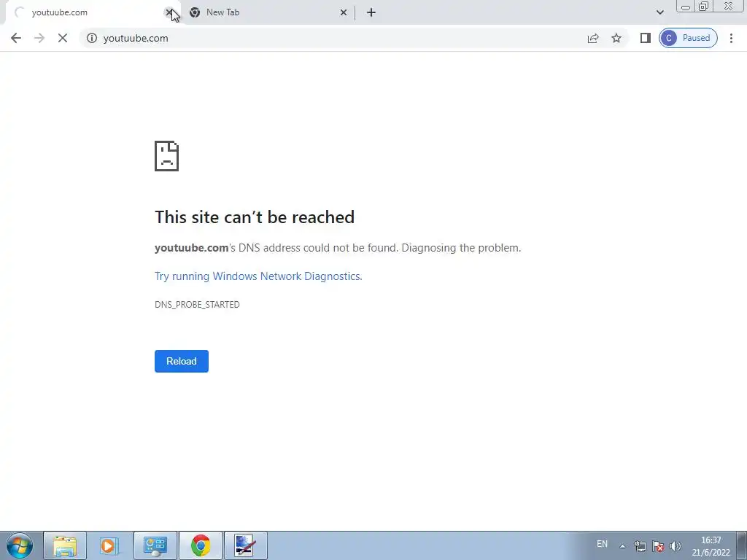
Task: Click the DNS_PROBE_STARTED error code text
Action: click(197, 304)
